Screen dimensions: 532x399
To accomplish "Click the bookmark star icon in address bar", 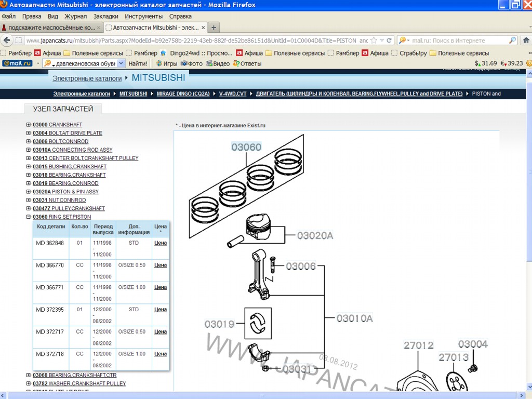I will [x=374, y=41].
